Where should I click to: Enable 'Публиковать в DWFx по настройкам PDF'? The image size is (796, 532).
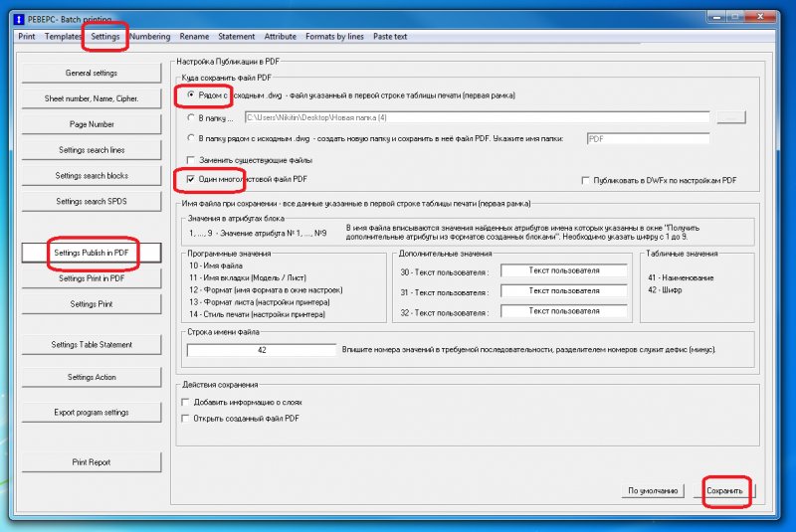585,181
